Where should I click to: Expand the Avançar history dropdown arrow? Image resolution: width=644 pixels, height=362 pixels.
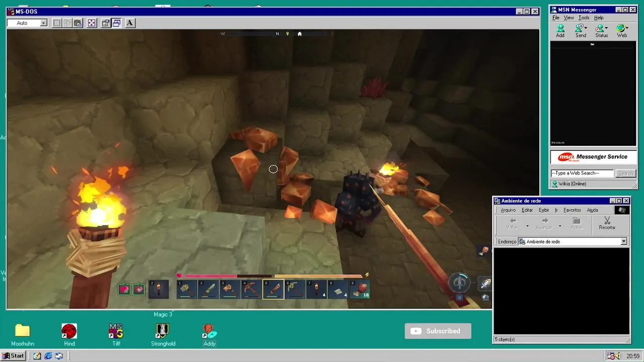click(559, 226)
